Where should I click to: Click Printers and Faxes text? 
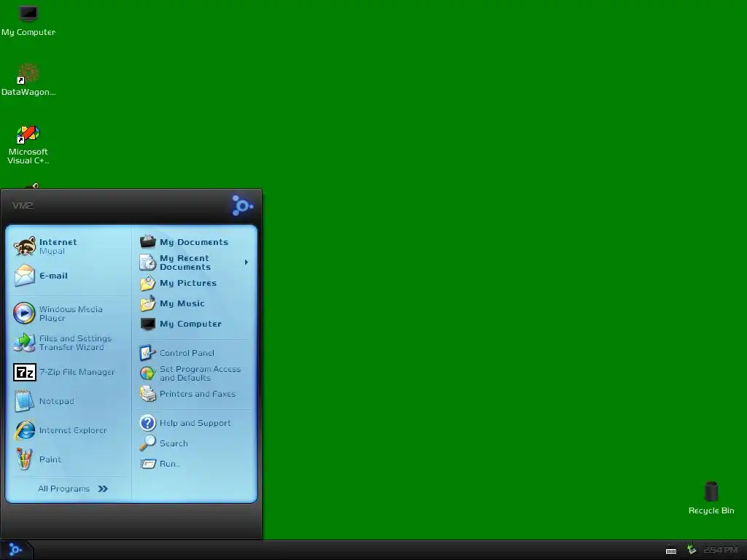(198, 394)
